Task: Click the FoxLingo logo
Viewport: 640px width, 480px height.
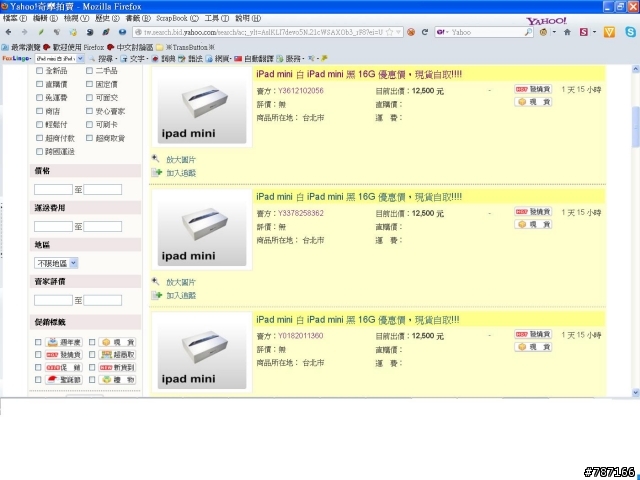Action: coord(17,58)
